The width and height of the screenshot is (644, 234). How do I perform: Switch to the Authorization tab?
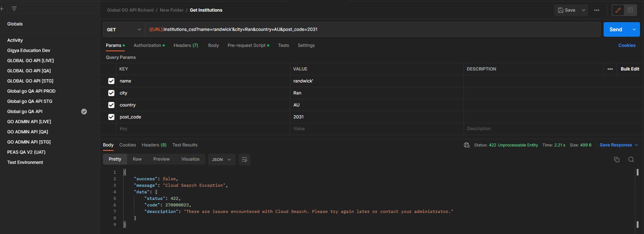pos(147,45)
